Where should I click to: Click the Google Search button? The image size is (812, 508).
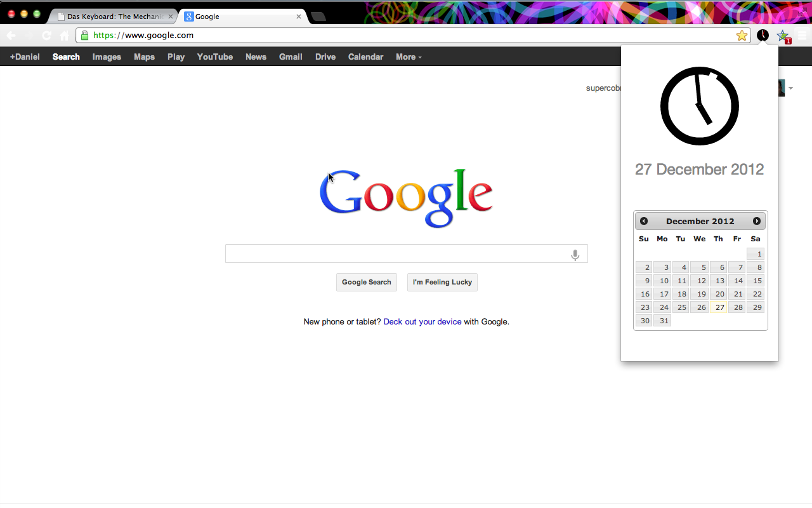(367, 282)
